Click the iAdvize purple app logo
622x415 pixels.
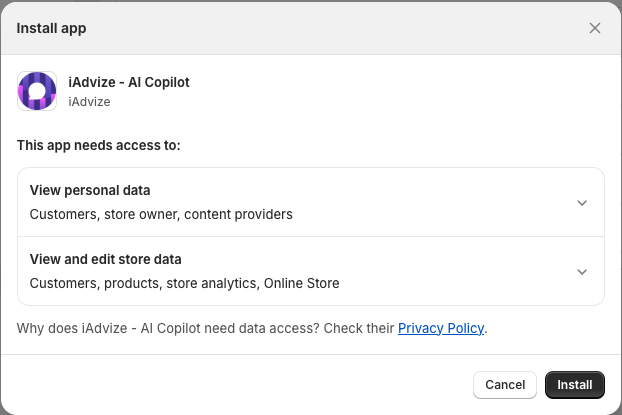(37, 91)
